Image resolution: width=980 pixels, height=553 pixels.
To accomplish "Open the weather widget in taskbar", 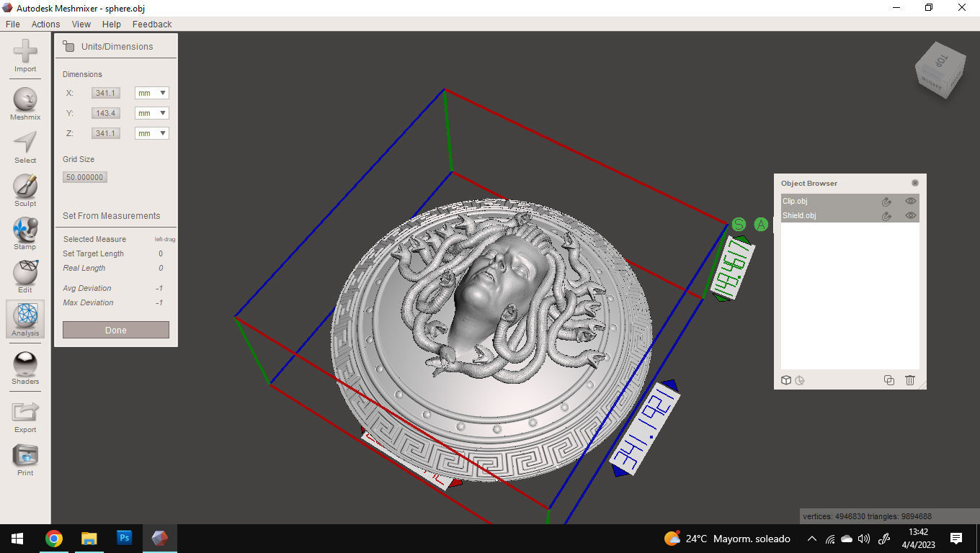I will coord(727,539).
